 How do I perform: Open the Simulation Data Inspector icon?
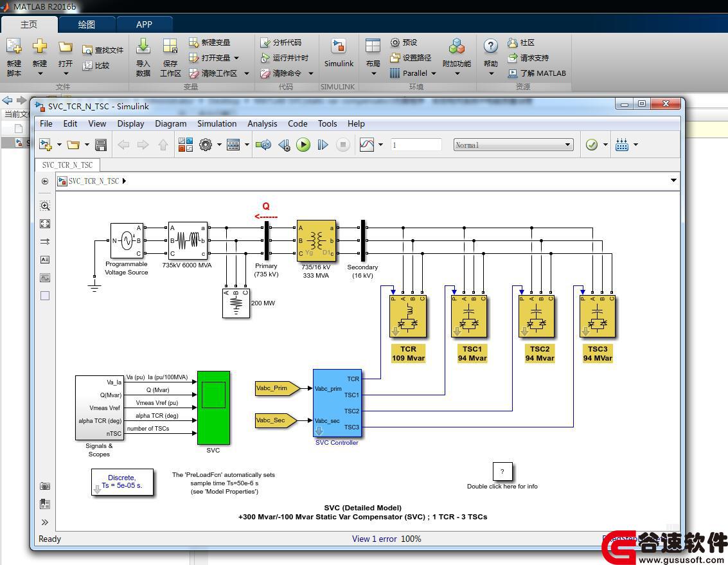(367, 145)
